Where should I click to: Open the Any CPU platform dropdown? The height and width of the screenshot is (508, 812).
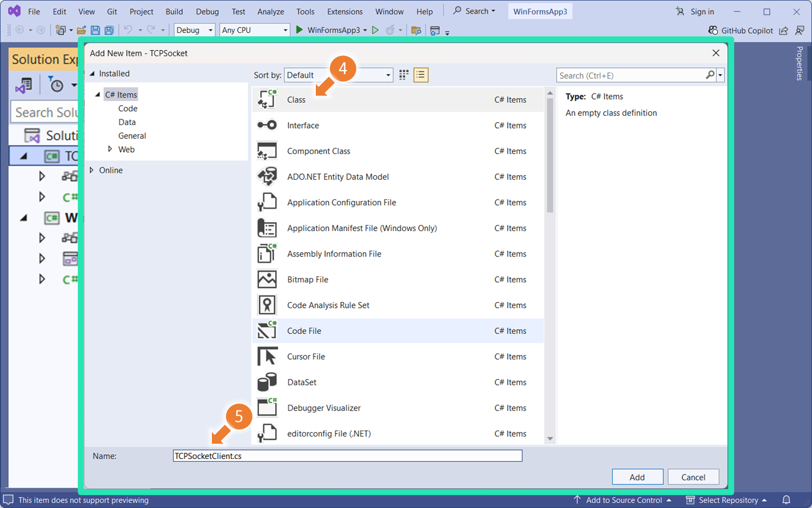[254, 30]
